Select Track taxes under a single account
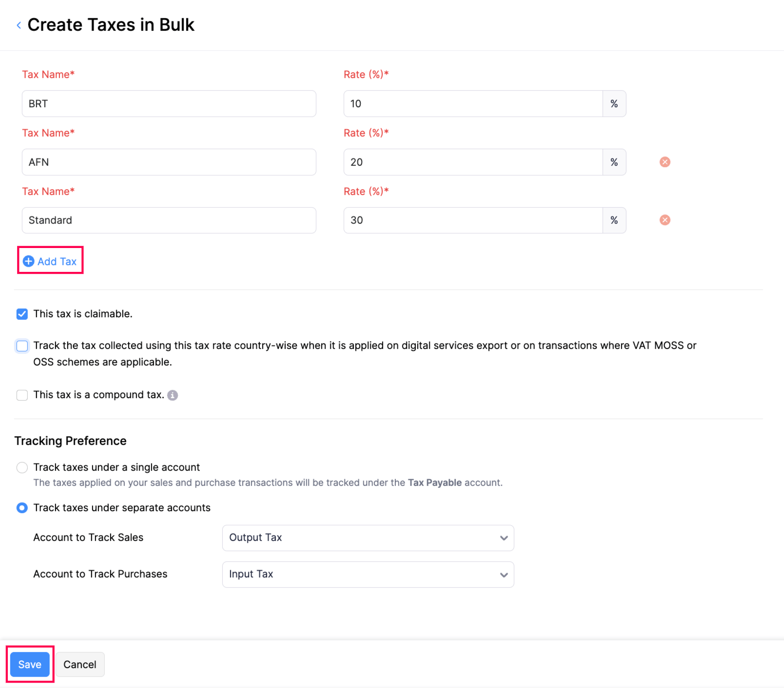784x688 pixels. coord(22,467)
